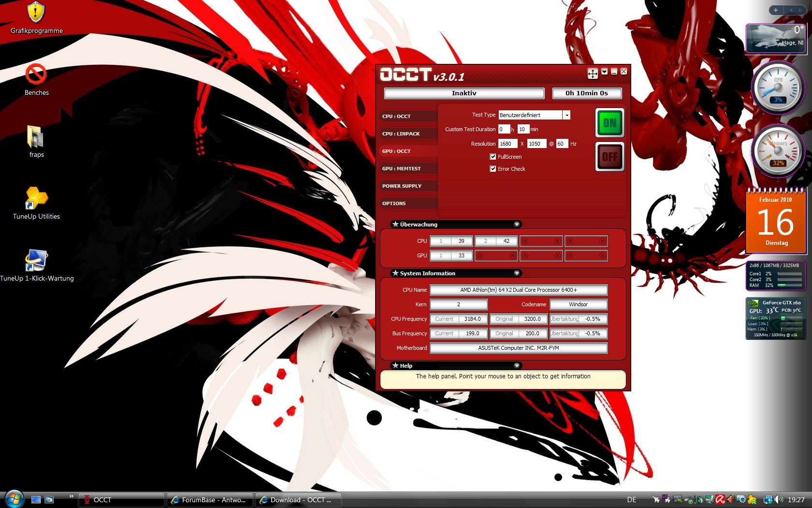Open the OCCT title bar down-arrow menu
This screenshot has height=508, width=812.
[604, 72]
